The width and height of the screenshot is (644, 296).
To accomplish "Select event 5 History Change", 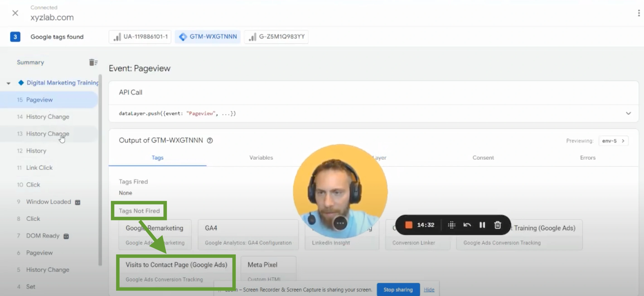I will click(x=49, y=270).
